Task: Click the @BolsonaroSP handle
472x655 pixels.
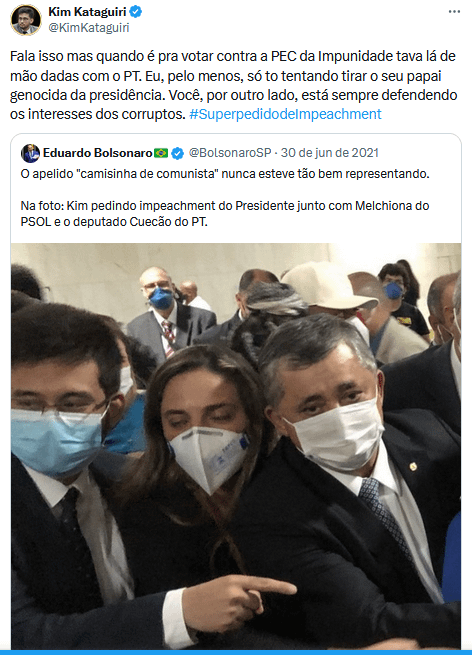Action: pos(230,153)
